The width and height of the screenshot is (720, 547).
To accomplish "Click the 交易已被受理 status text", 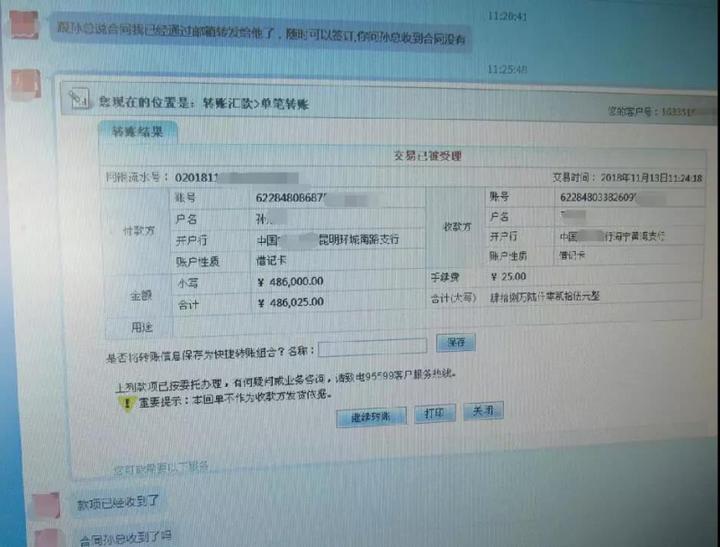I will 428,156.
